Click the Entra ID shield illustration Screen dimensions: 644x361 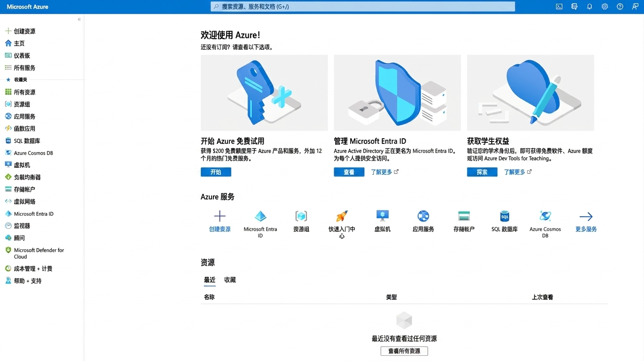tap(397, 93)
